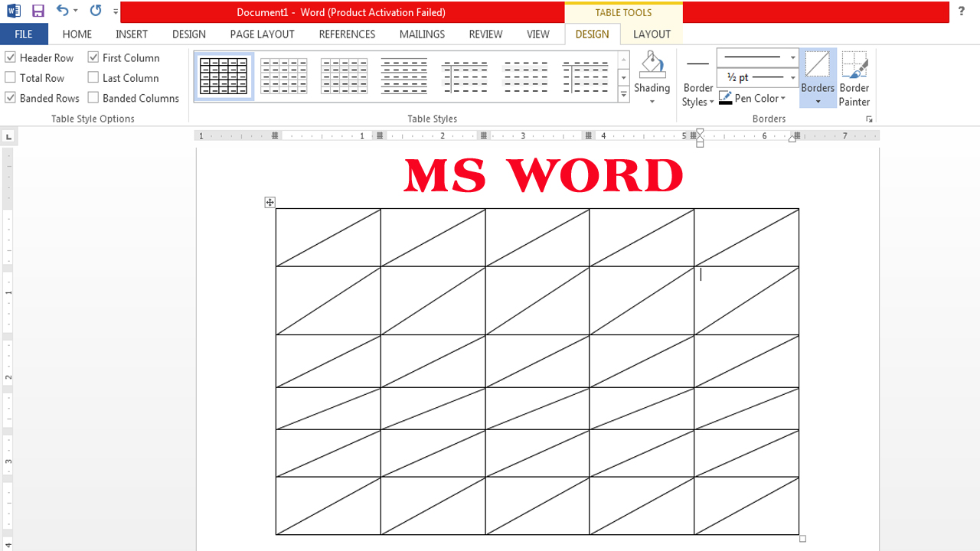Go to the VIEW tab

538,34
